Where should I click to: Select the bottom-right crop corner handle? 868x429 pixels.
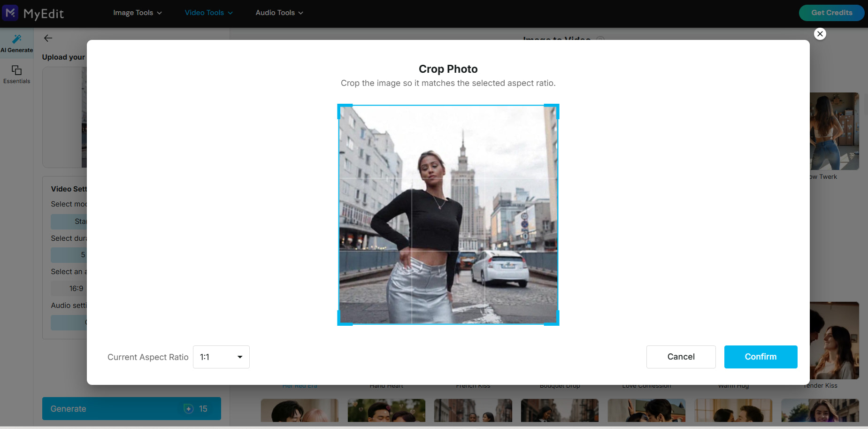(x=552, y=318)
